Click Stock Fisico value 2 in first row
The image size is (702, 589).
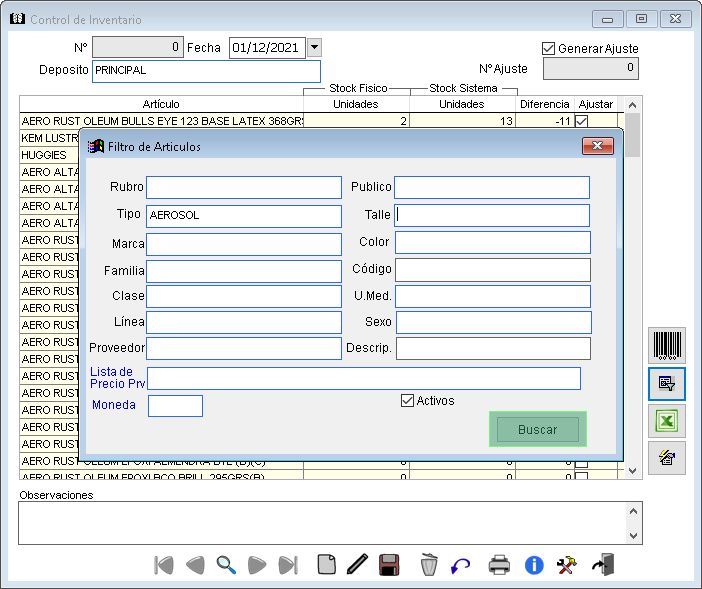(356, 121)
